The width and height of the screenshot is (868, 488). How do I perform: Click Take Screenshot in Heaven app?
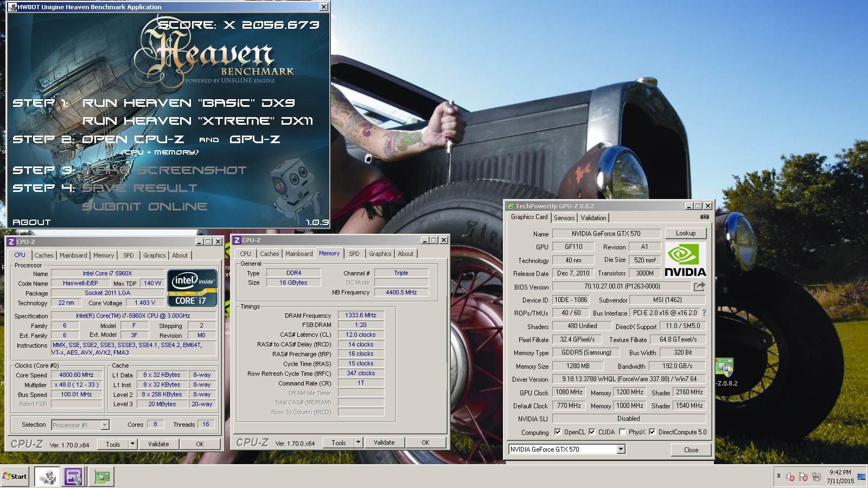164,170
